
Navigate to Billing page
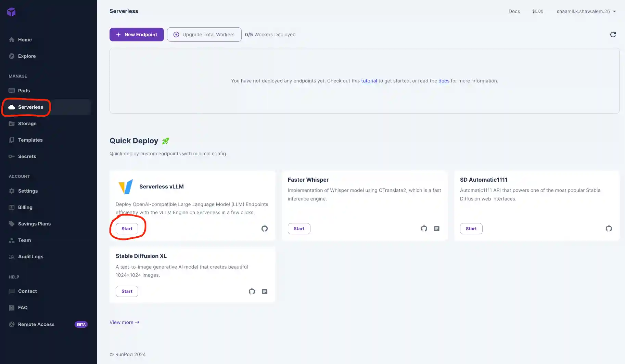(25, 207)
